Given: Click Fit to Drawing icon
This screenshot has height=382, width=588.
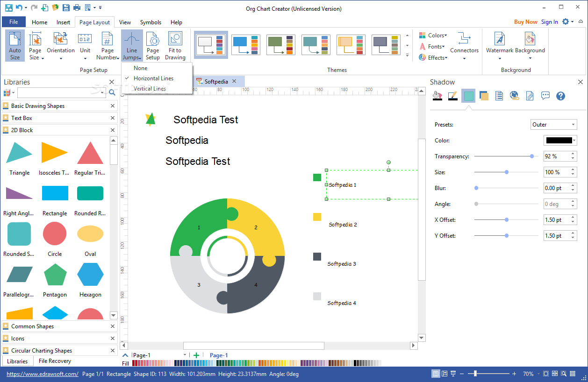Looking at the screenshot, I should [175, 46].
